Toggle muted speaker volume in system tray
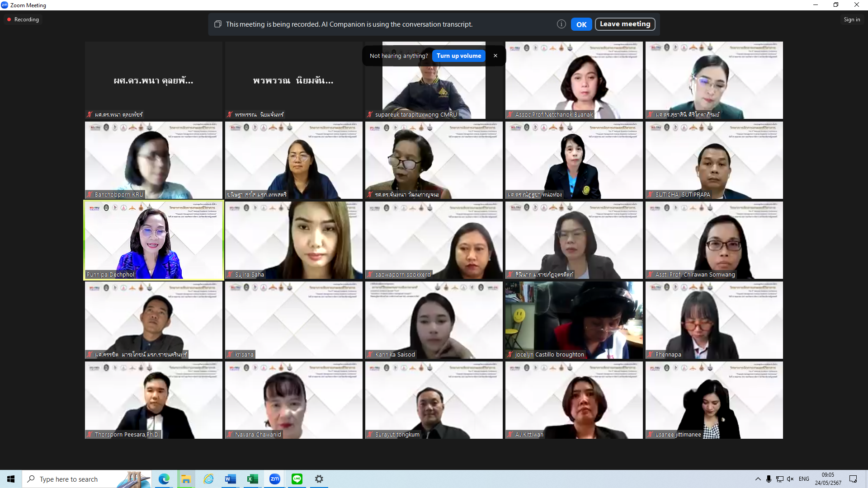868x488 pixels. [x=790, y=479]
